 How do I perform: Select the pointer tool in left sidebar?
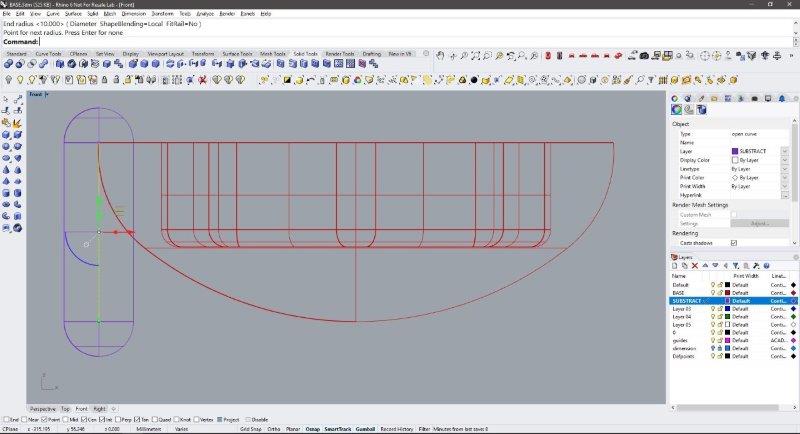6,99
